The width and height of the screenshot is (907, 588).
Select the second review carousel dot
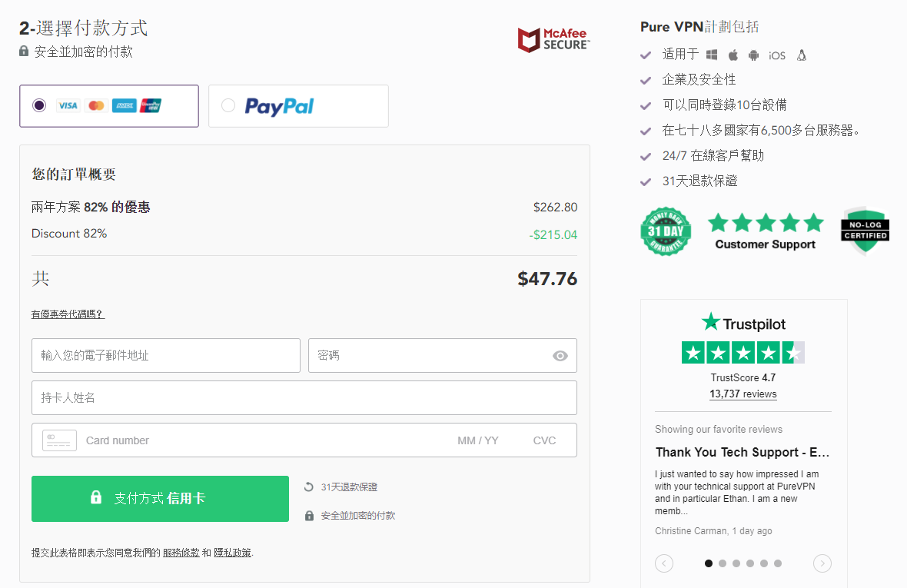(723, 563)
